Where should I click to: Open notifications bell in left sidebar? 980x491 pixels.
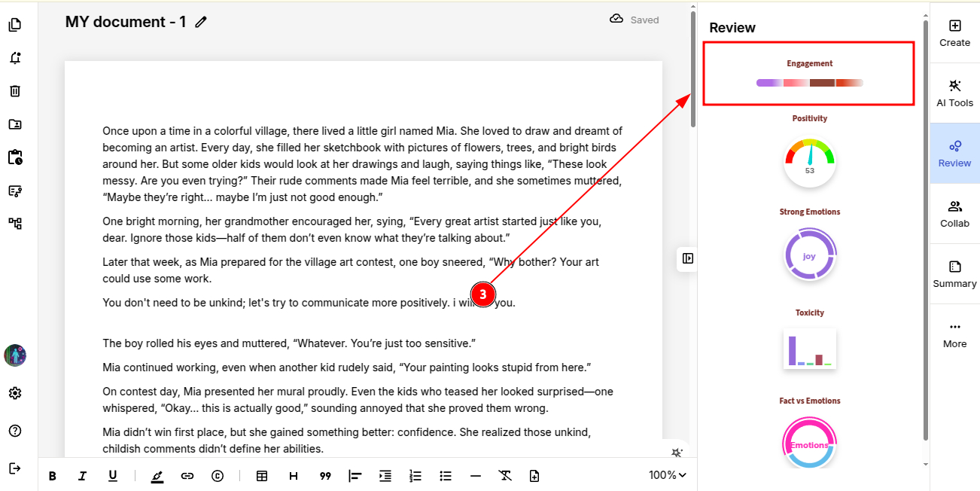14,58
